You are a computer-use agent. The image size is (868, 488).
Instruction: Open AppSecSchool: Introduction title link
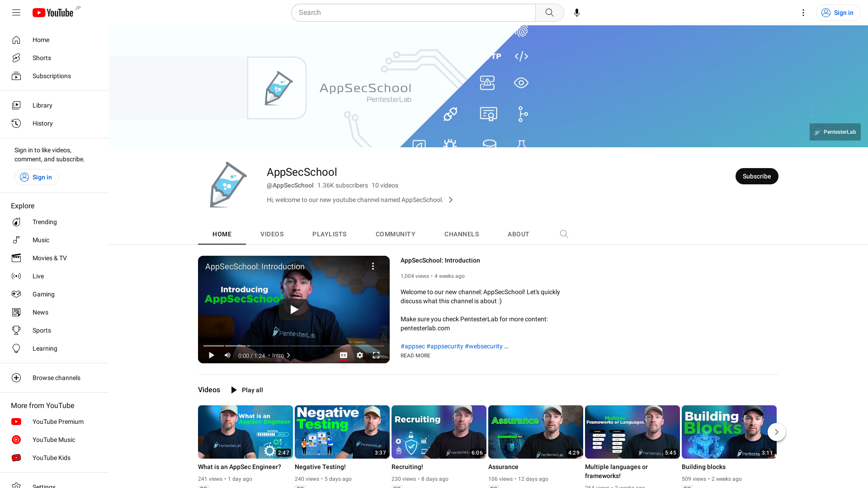(440, 260)
